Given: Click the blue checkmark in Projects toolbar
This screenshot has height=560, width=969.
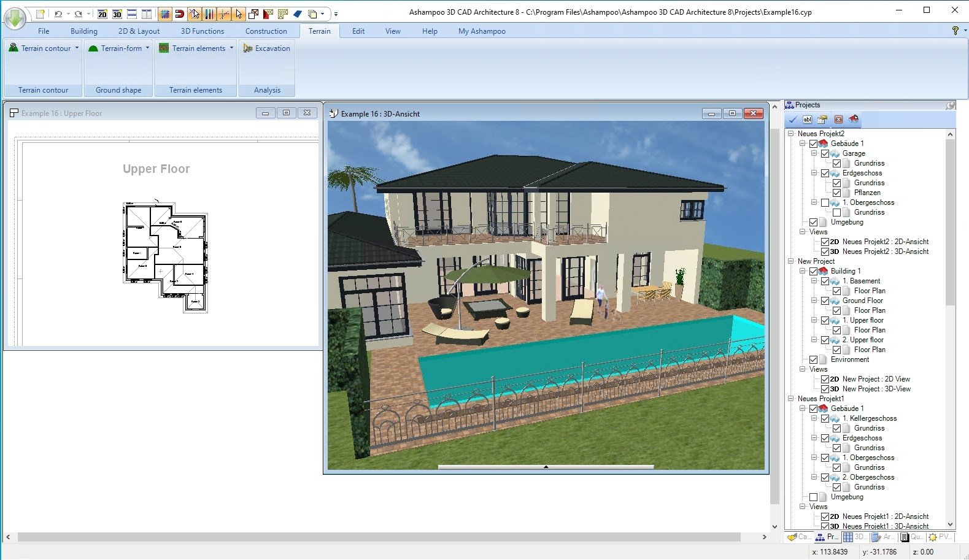Looking at the screenshot, I should point(793,119).
